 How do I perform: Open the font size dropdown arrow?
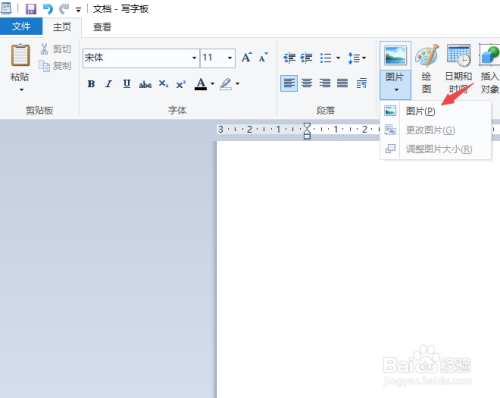(x=230, y=58)
